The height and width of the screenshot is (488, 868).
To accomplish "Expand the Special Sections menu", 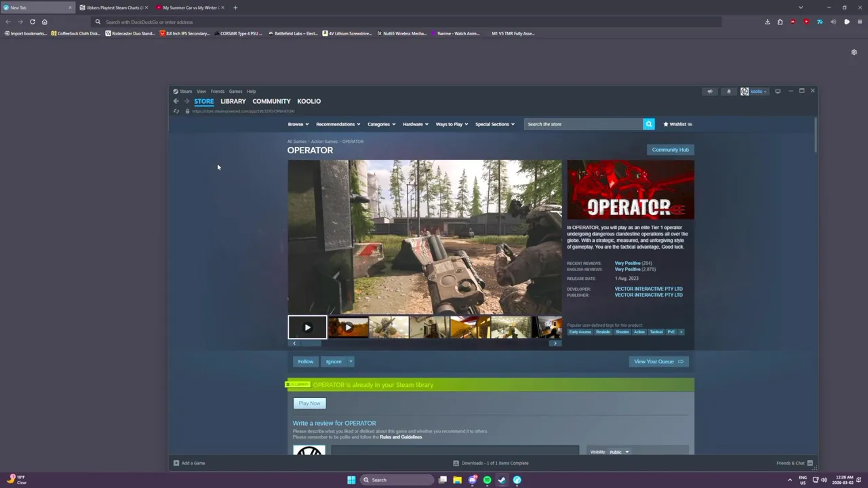I will (495, 124).
